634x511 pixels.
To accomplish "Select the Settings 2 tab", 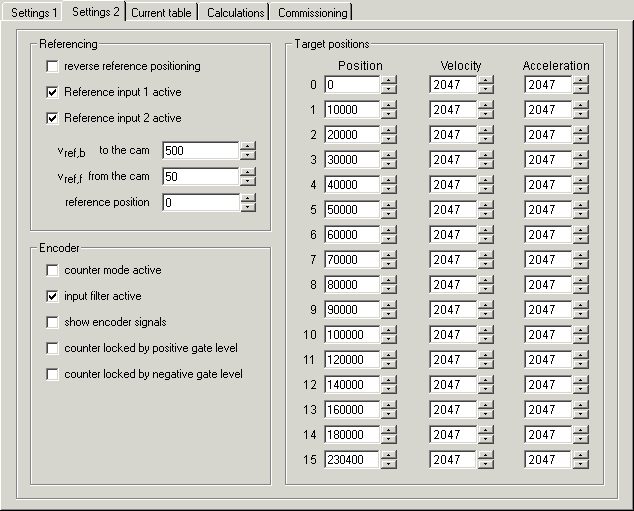I will point(95,11).
